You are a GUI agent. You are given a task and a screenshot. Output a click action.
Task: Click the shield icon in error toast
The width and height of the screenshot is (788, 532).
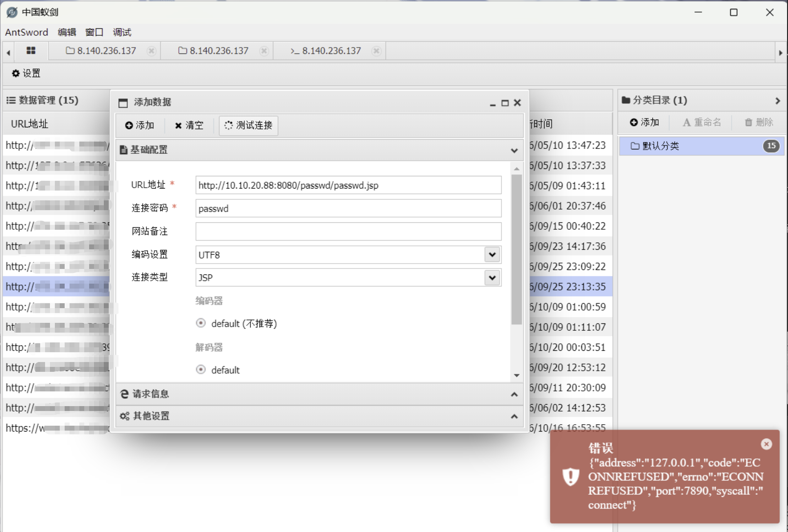pyautogui.click(x=571, y=477)
